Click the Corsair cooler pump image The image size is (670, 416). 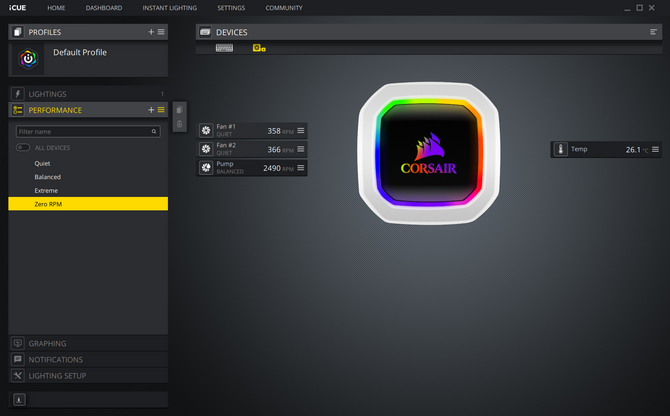(429, 153)
